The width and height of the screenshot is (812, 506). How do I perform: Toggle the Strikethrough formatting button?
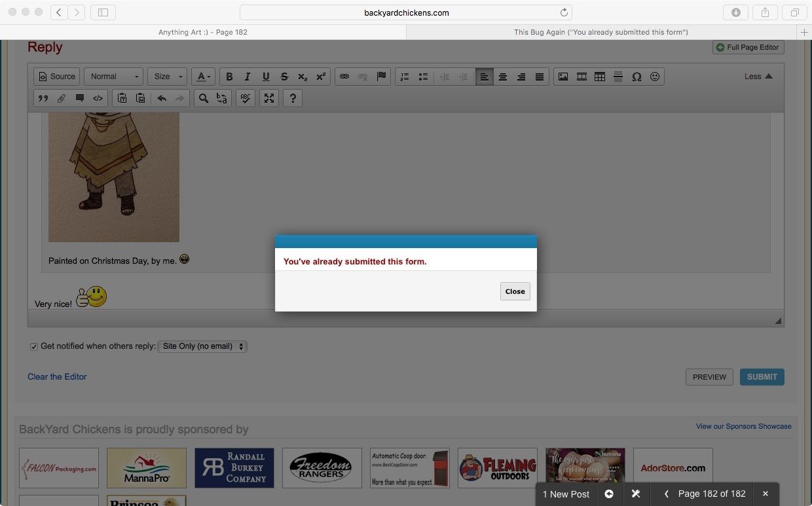click(284, 77)
